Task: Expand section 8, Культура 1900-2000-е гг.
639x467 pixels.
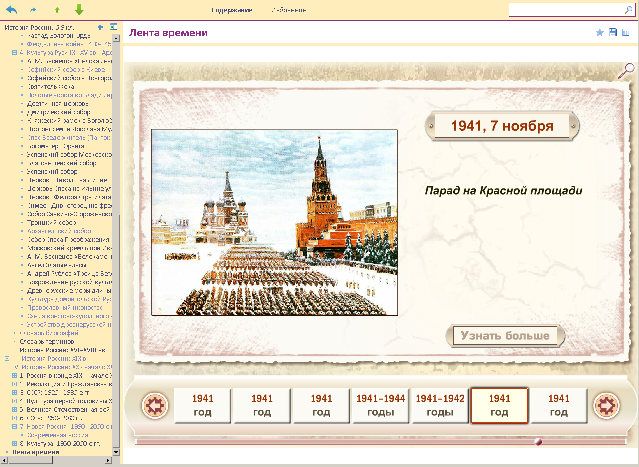Action: (15, 443)
